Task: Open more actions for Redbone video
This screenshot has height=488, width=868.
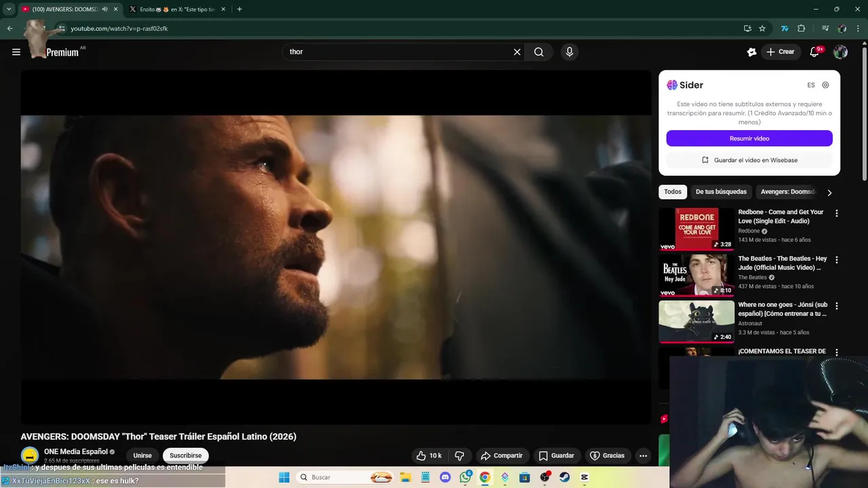Action: pyautogui.click(x=836, y=213)
